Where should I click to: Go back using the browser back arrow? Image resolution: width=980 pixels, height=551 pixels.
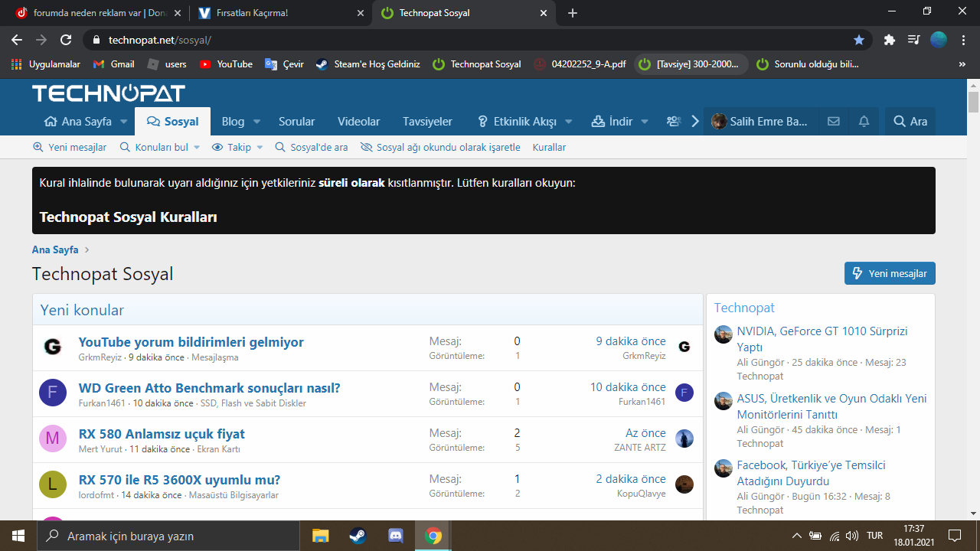tap(17, 40)
